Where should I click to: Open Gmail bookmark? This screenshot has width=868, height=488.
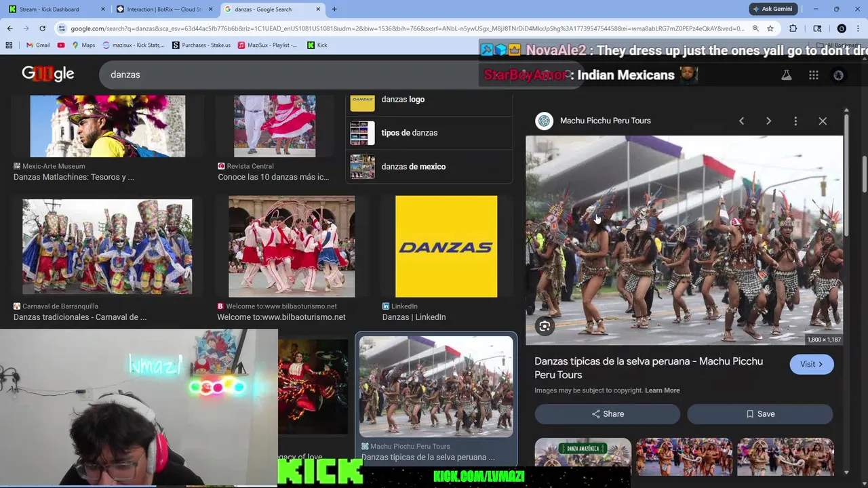coord(37,45)
